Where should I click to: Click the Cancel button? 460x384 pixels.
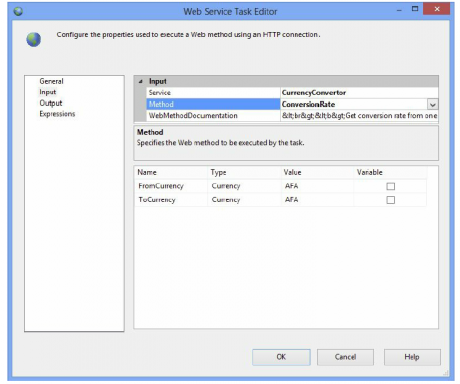coord(345,357)
